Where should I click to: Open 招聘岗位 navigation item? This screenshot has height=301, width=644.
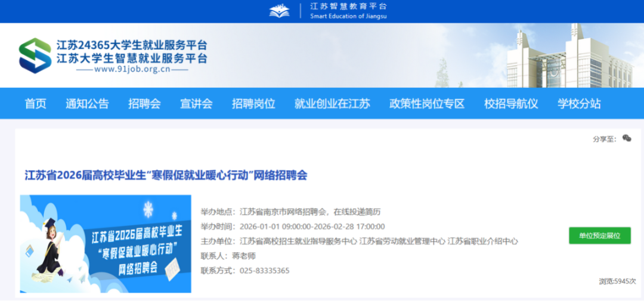[x=253, y=103]
